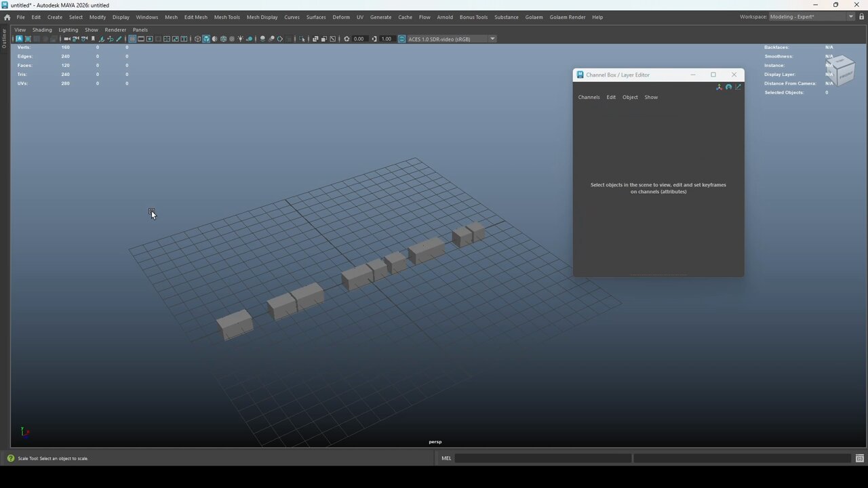Toggle use all lights icon
This screenshot has height=488, width=868.
coord(240,39)
